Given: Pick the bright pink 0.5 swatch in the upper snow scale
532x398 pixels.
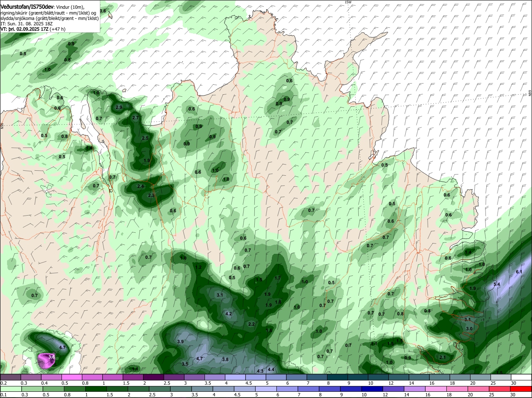Looking at the screenshot, I should pos(72,377).
